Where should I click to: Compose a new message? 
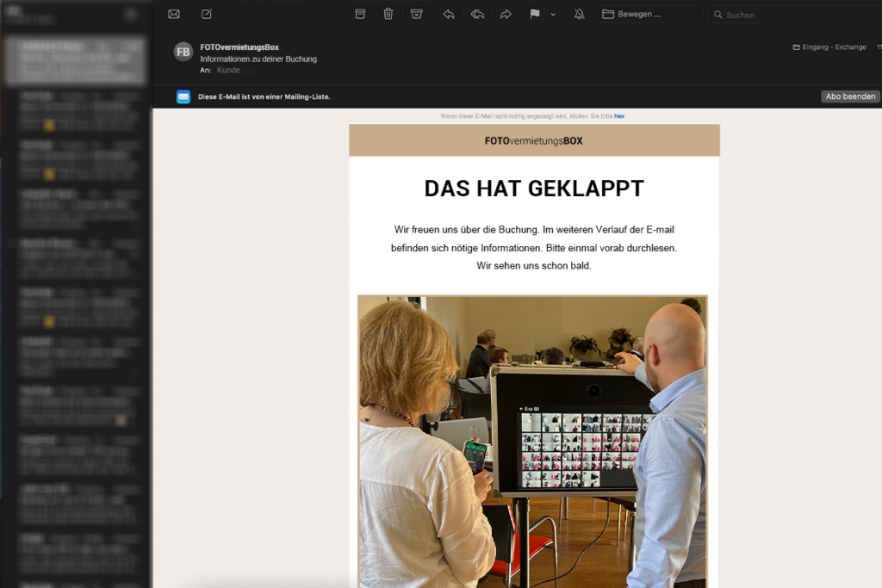tap(207, 14)
